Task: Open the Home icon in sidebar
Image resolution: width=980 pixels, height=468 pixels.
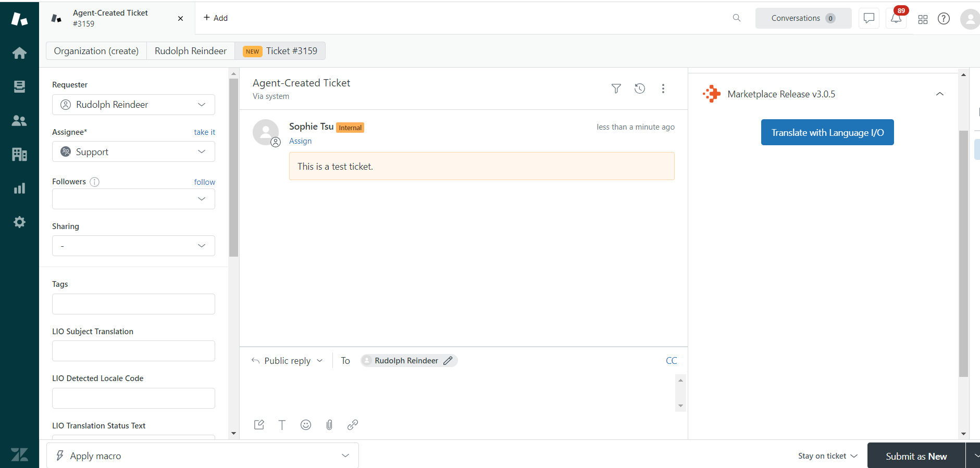Action: tap(19, 53)
